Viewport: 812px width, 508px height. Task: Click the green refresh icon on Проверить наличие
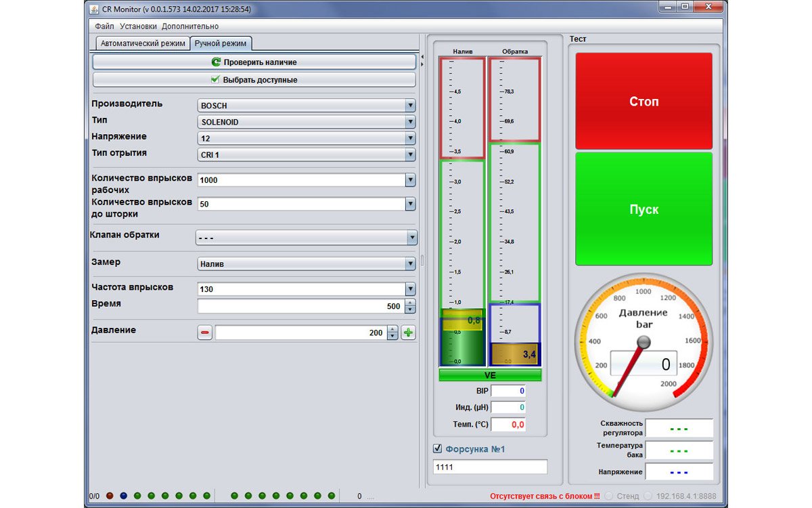[216, 62]
